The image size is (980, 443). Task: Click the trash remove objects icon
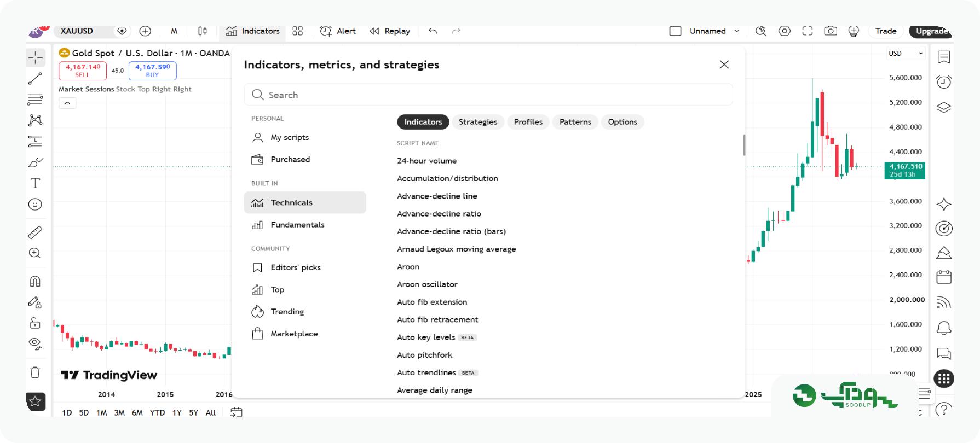tap(36, 372)
